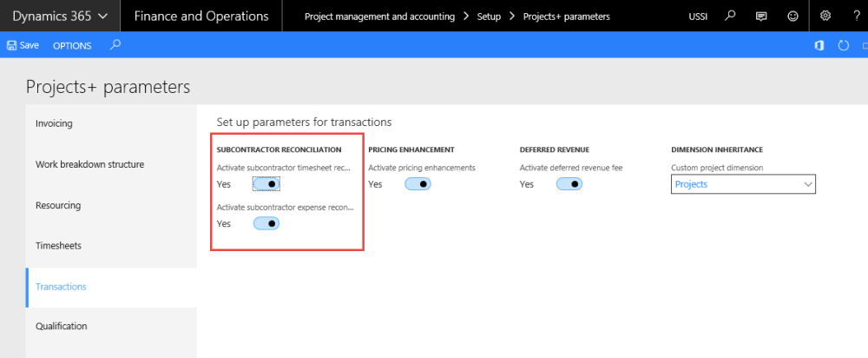Click the Setup breadcrumb link
The height and width of the screenshot is (358, 868).
tap(489, 16)
